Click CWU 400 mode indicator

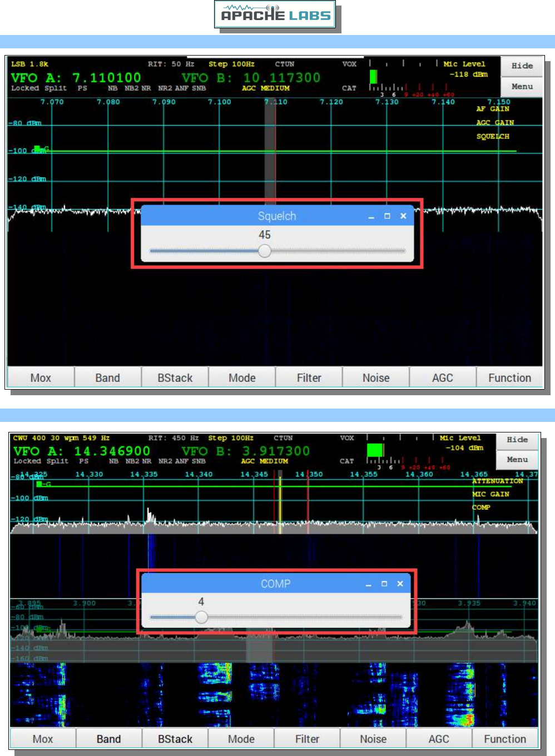[29, 438]
